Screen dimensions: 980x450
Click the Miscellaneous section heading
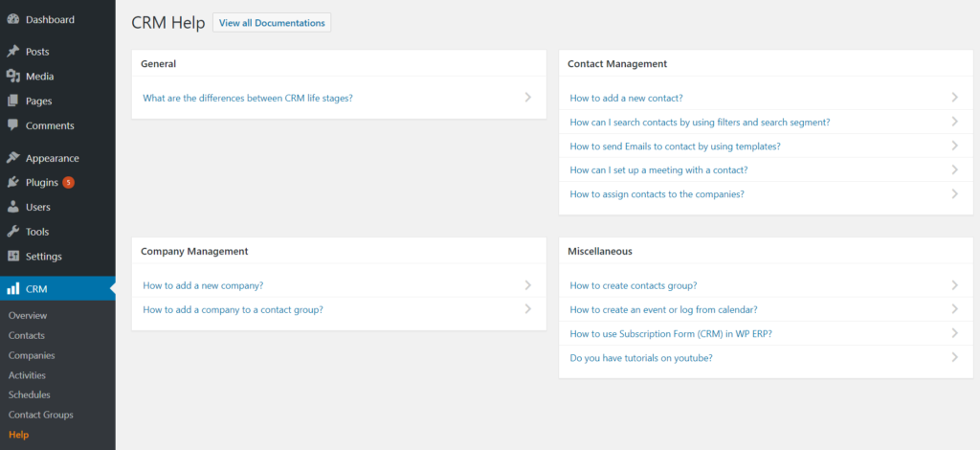coord(599,251)
